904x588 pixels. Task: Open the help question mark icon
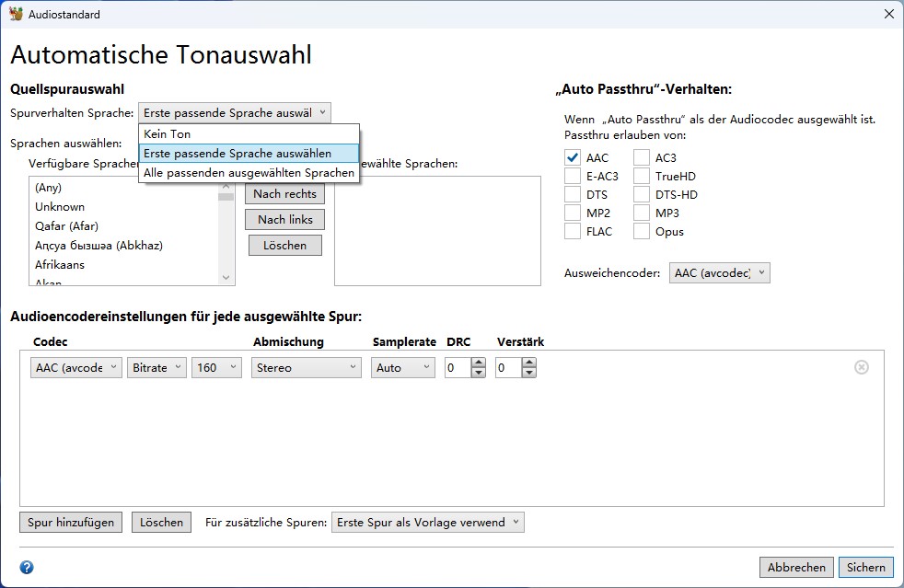pos(27,567)
